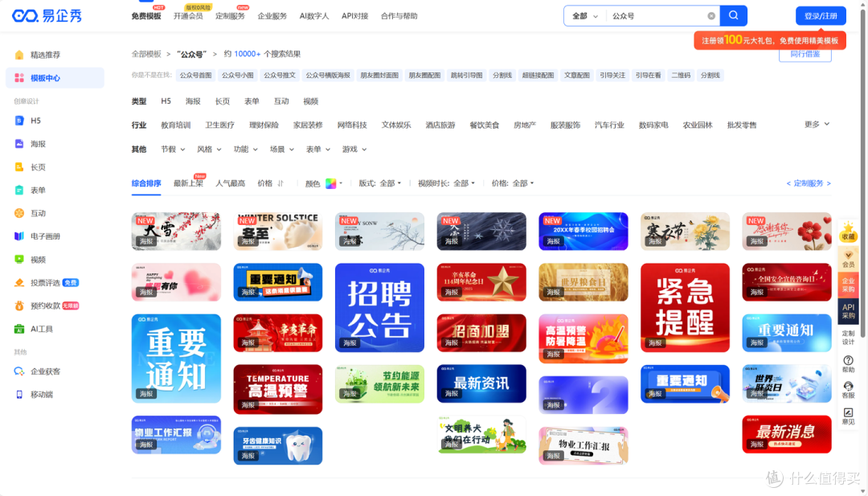The image size is (868, 496).
Task: Click the 意见 feedback floating icon
Action: pos(848,416)
